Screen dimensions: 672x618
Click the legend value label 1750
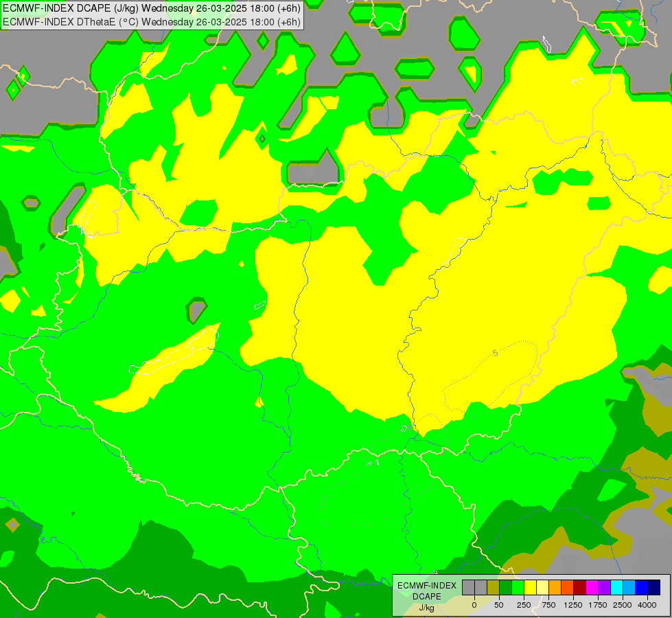(598, 605)
